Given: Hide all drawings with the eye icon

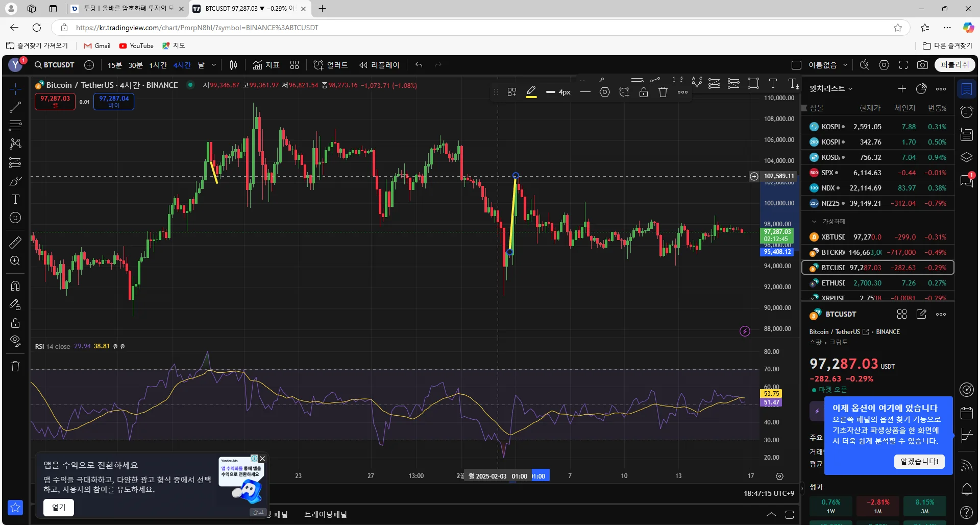Looking at the screenshot, I should (15, 341).
